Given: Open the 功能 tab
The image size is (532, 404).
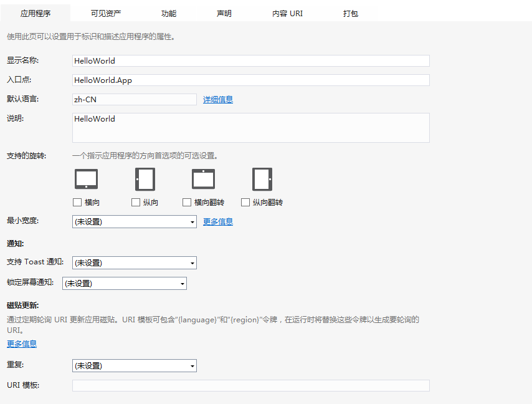Looking at the screenshot, I should click(168, 12).
